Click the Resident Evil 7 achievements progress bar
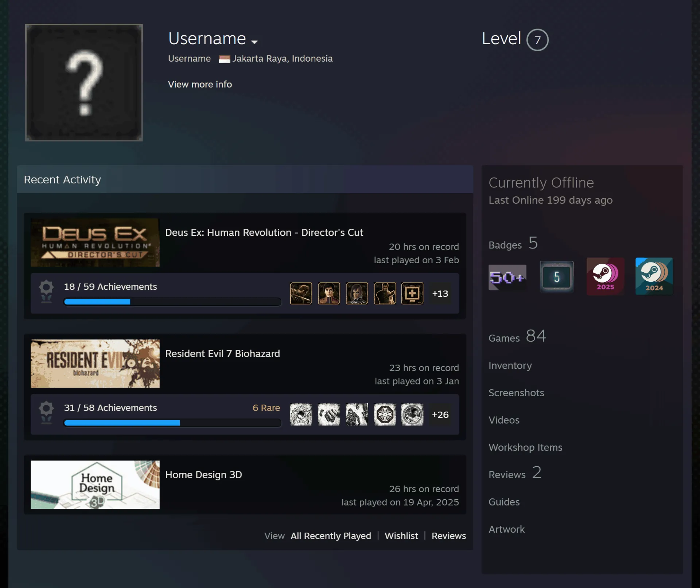Image resolution: width=700 pixels, height=588 pixels. coord(172,423)
